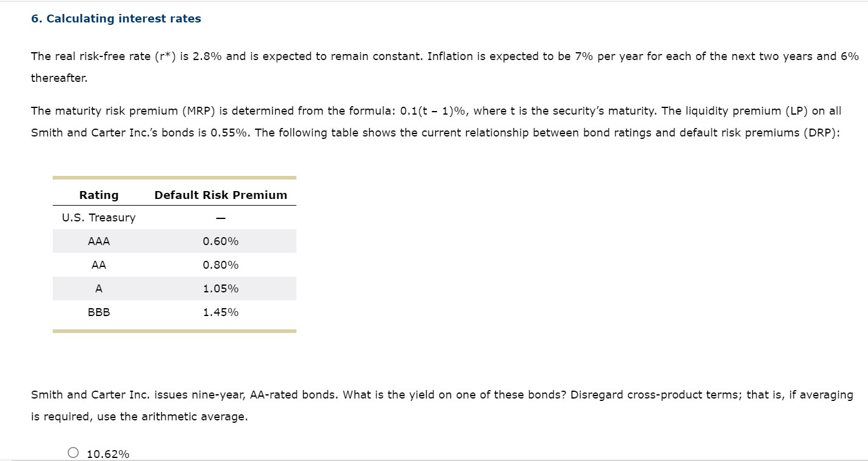Click the radio button next to 10.62%
The width and height of the screenshot is (868, 461).
(x=73, y=452)
